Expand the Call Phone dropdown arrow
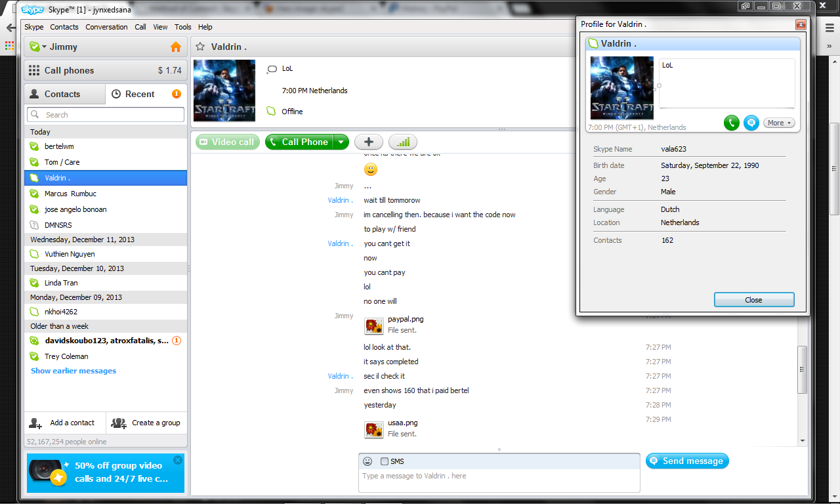Screen dimensions: 840x504 pyautogui.click(x=341, y=142)
